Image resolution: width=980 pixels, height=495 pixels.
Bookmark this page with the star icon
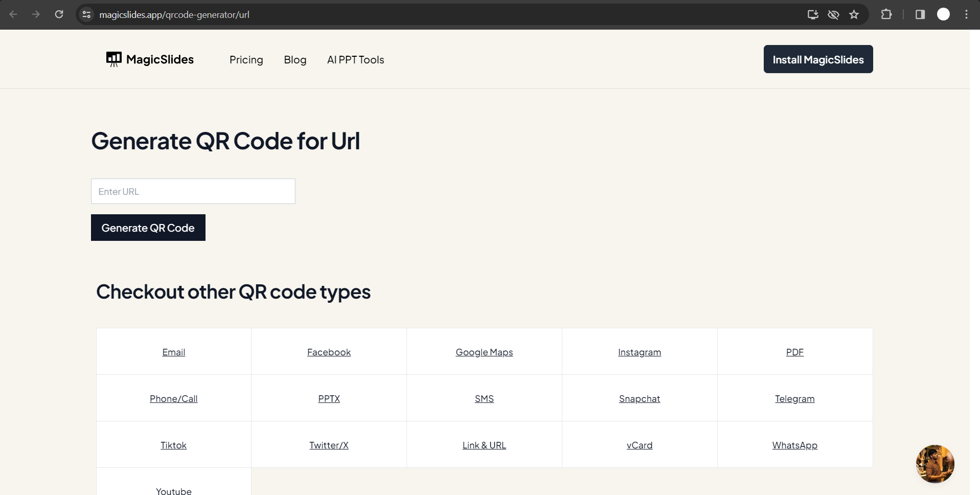854,14
